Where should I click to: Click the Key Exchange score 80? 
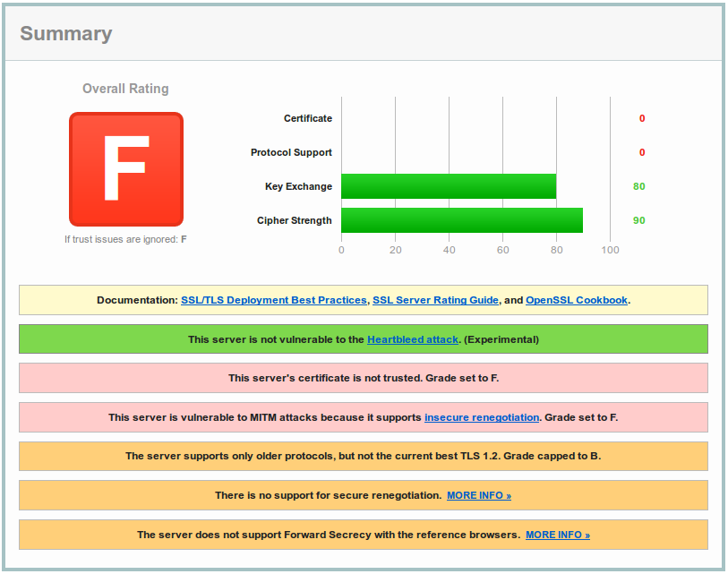(638, 186)
